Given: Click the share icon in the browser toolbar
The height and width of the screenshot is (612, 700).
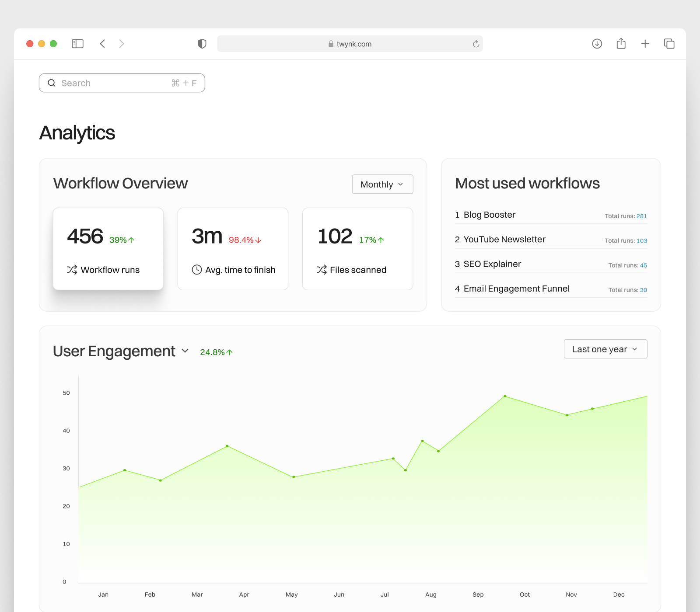Looking at the screenshot, I should click(621, 44).
